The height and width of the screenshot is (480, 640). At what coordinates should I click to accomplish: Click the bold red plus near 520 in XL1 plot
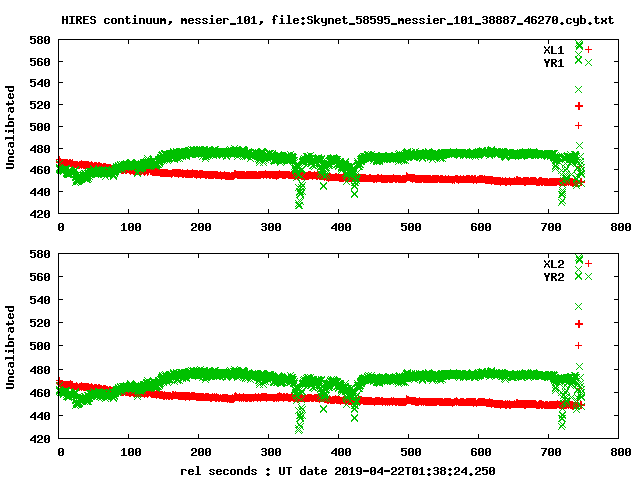tap(579, 106)
